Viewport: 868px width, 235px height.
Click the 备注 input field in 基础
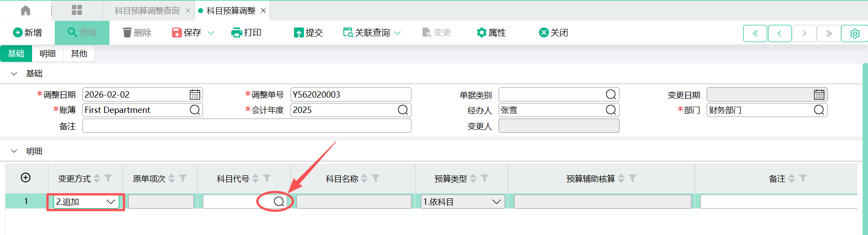tap(247, 126)
